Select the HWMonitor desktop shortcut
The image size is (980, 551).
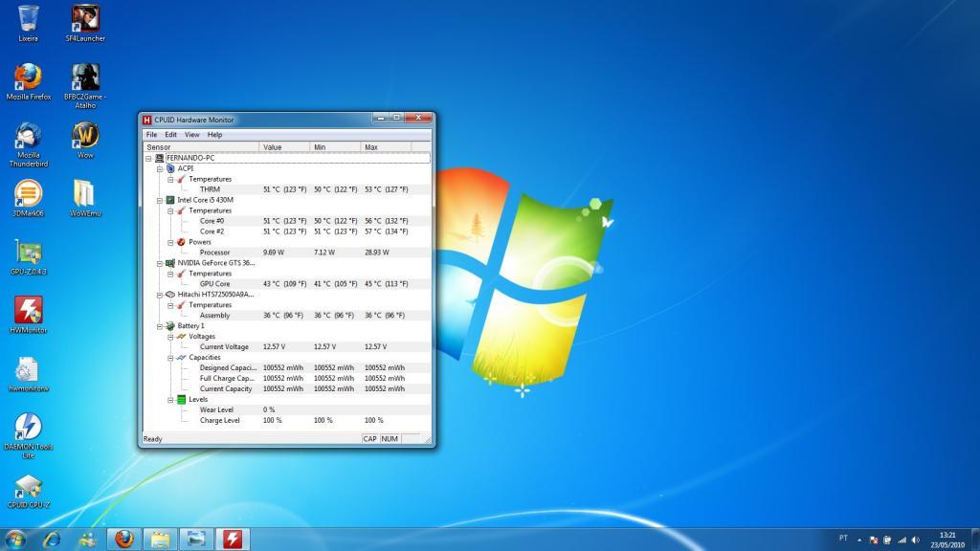28,315
